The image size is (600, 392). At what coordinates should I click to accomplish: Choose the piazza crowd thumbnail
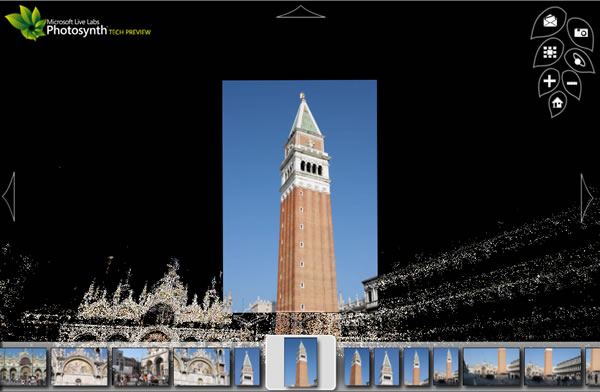[x=140, y=366]
